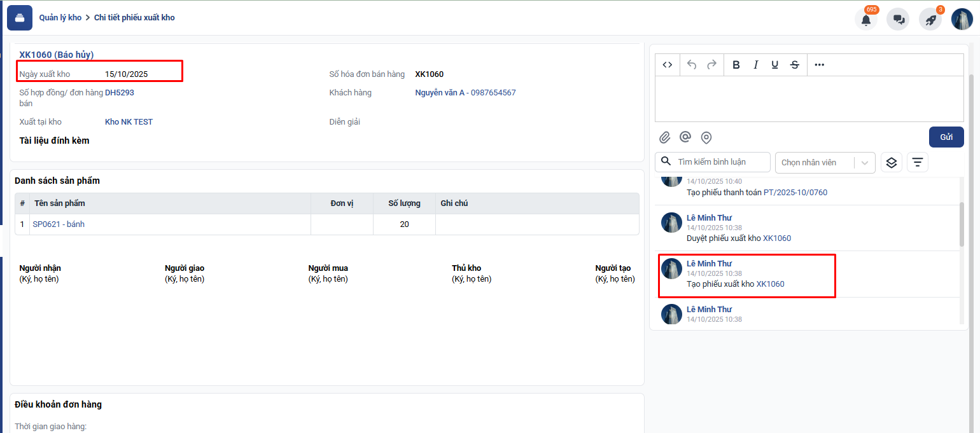
Task: Click the warehouse app logo icon
Action: pos(20,18)
